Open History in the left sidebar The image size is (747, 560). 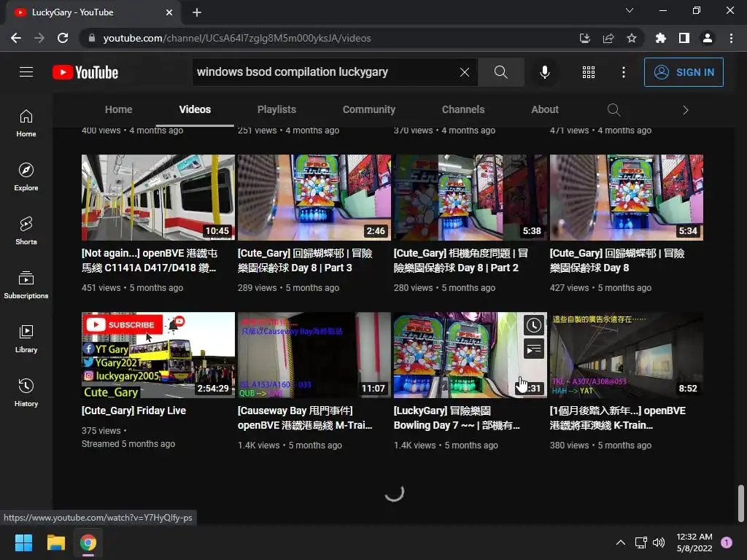click(26, 392)
